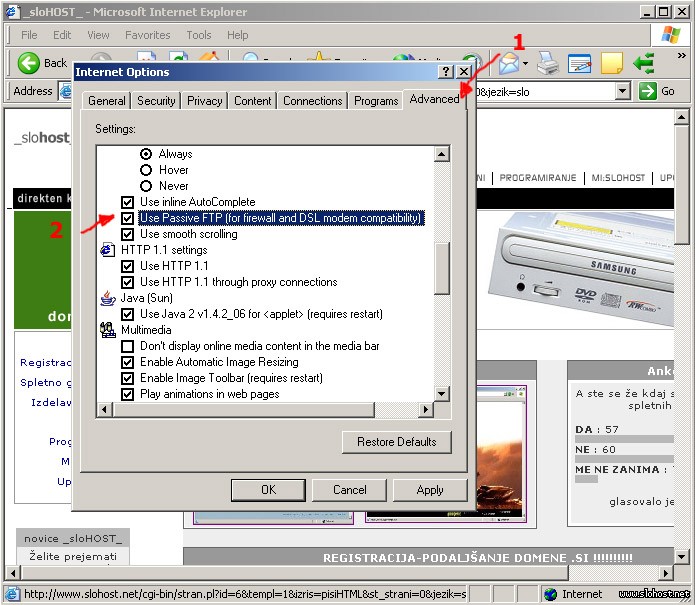Open the Favorites menu
695x605 pixels.
tap(148, 35)
